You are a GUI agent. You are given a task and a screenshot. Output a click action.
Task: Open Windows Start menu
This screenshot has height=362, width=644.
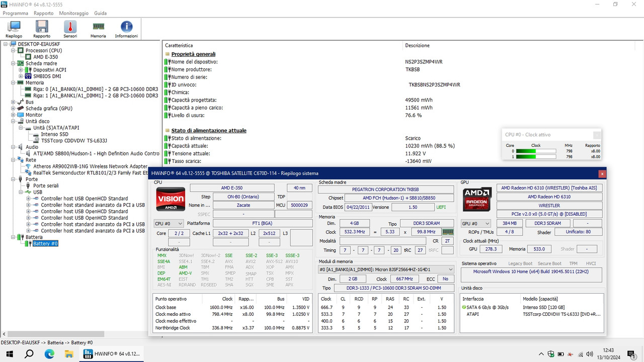(x=10, y=354)
